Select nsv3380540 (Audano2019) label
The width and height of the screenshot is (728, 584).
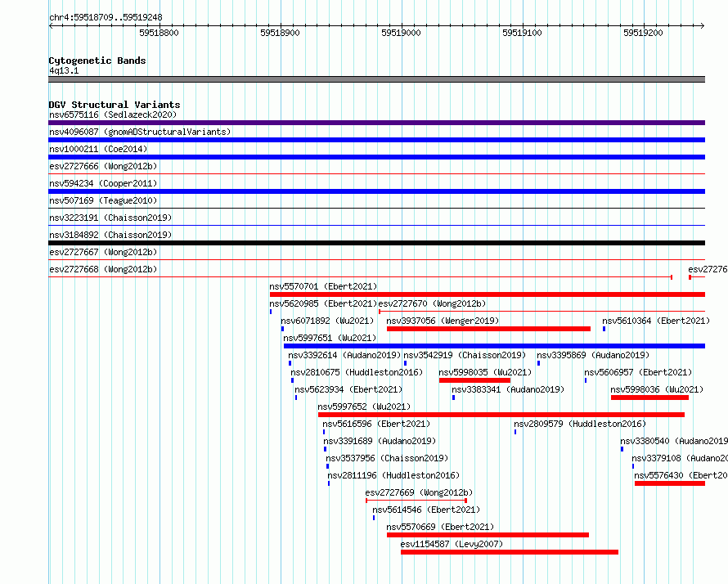tap(674, 441)
